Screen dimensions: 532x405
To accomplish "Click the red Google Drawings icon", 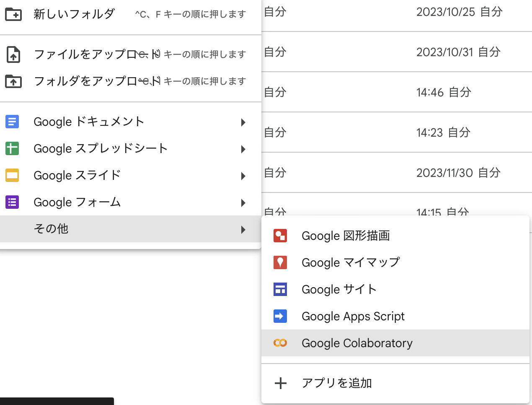I will coord(280,236).
